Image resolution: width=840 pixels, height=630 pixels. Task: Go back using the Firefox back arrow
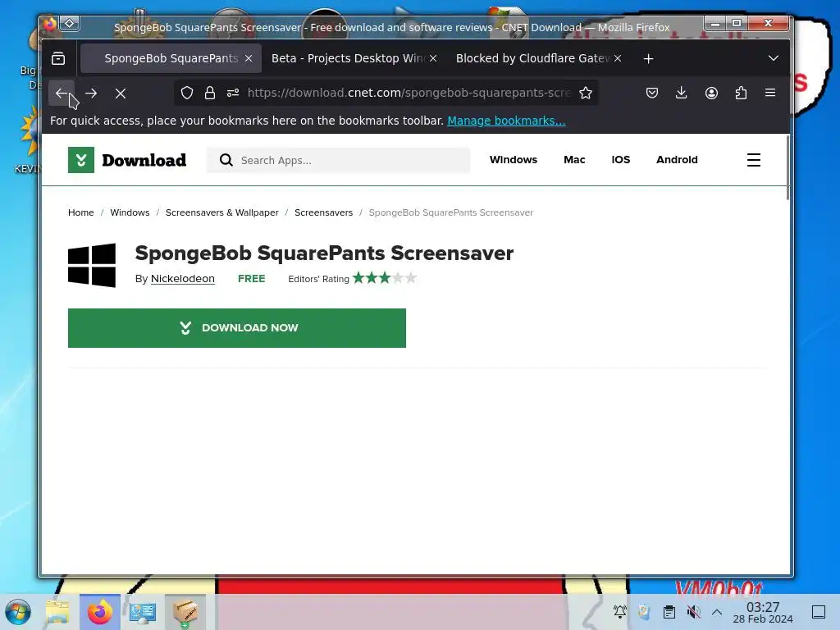(62, 94)
